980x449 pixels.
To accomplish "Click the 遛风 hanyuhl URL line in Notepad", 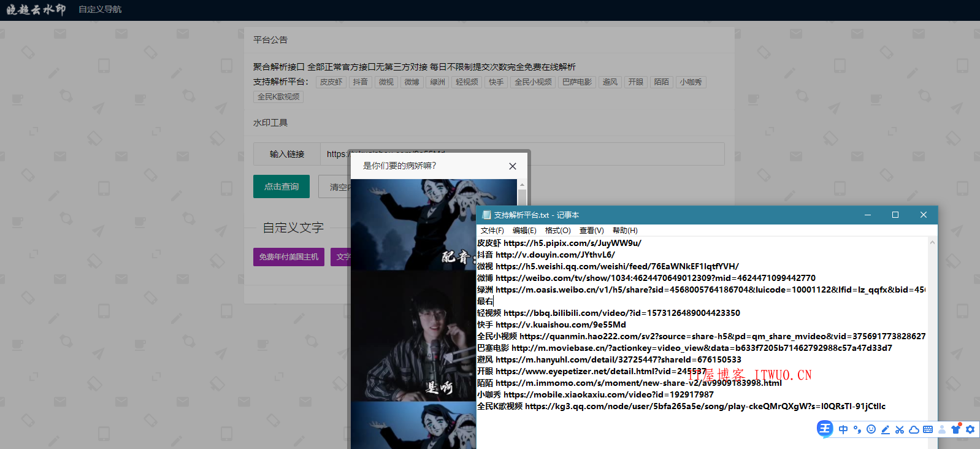I will 609,359.
